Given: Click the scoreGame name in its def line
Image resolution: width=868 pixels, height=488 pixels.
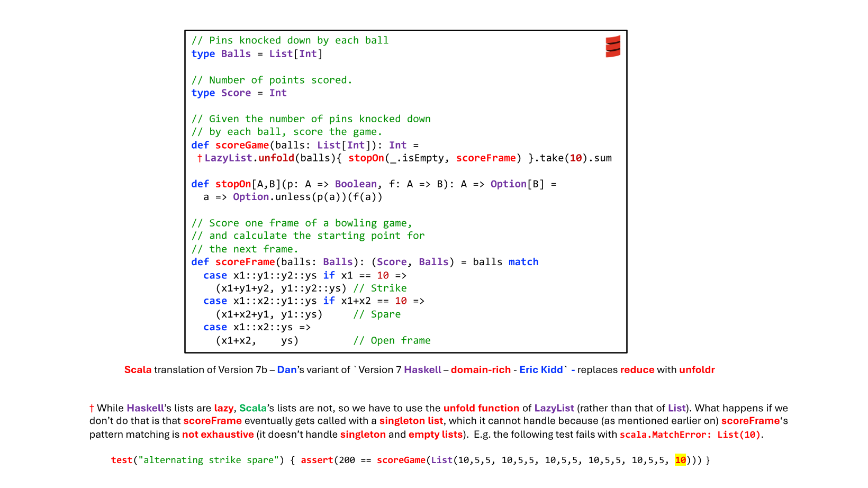Looking at the screenshot, I should click(x=242, y=145).
